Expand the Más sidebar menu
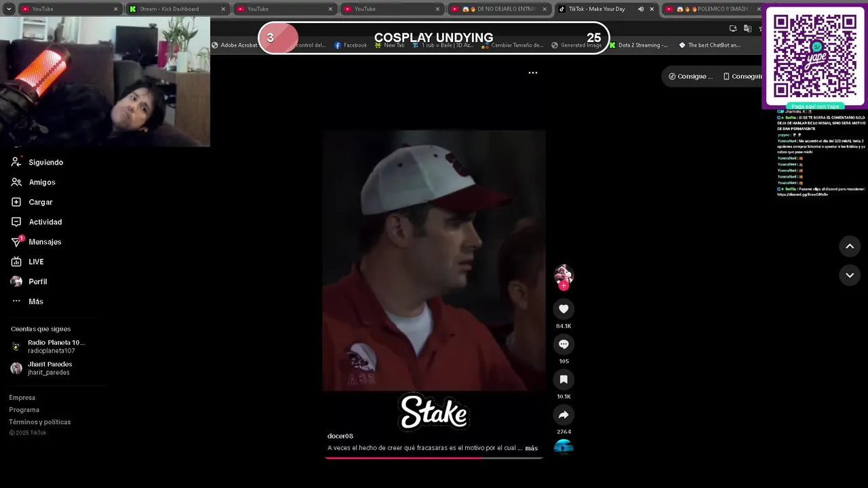Viewport: 868px width, 488px height. [28, 302]
